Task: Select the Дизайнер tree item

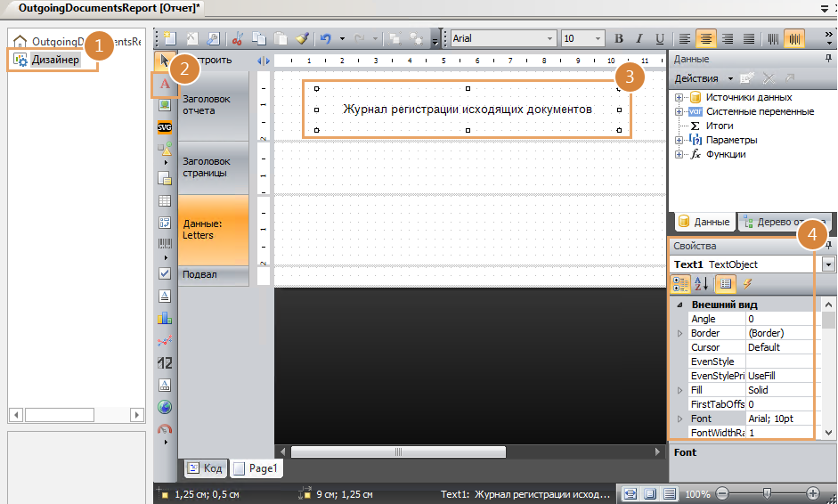Action: (x=55, y=60)
